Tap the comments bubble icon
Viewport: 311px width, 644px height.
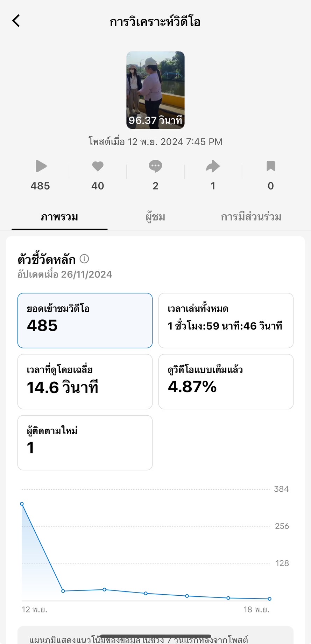(x=155, y=166)
